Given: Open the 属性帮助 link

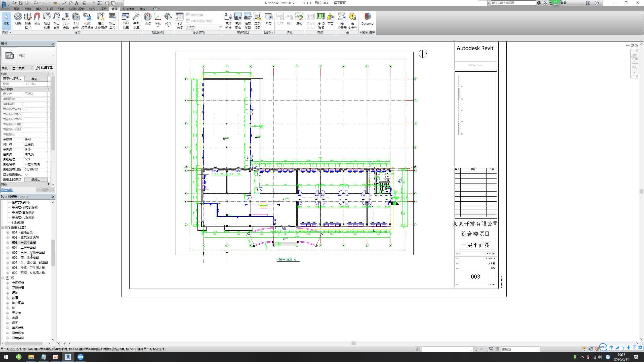Looking at the screenshot, I should coord(7,190).
